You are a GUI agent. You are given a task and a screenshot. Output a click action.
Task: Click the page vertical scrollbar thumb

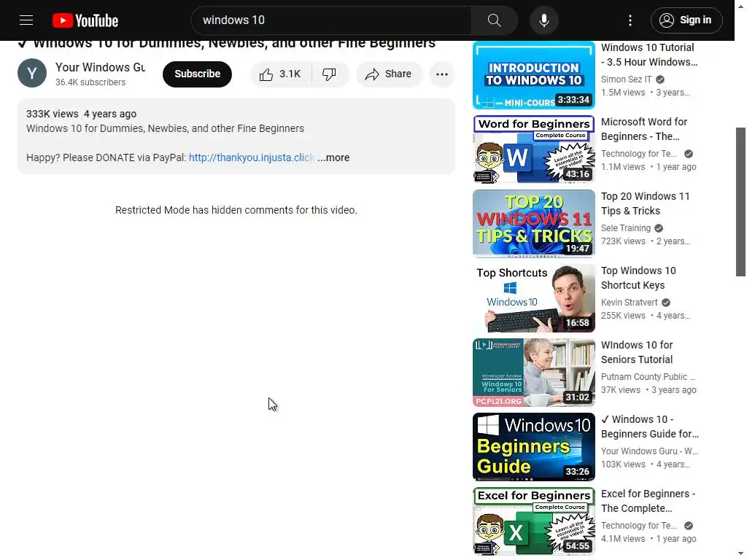740,202
